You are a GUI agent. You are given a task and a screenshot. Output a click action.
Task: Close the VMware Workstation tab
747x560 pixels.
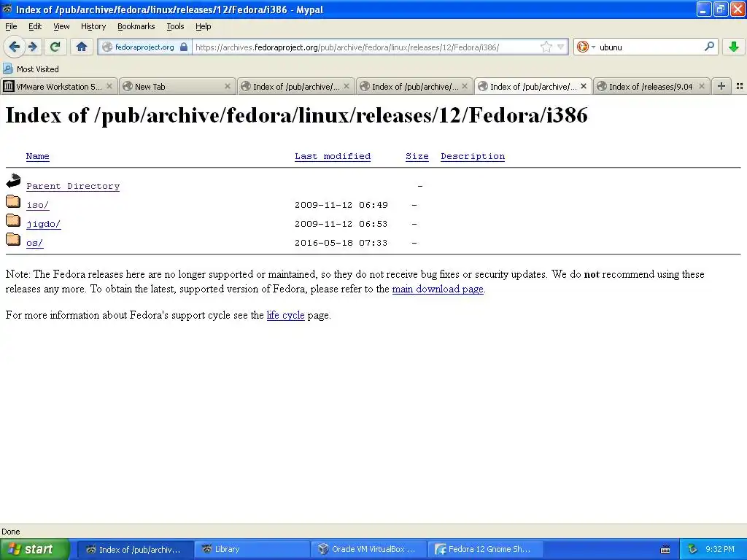pos(109,86)
